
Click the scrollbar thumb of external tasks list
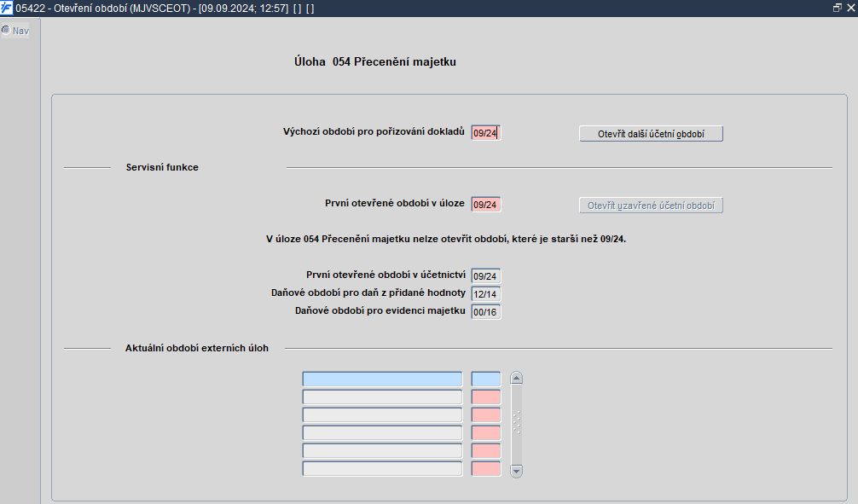pyautogui.click(x=516, y=423)
